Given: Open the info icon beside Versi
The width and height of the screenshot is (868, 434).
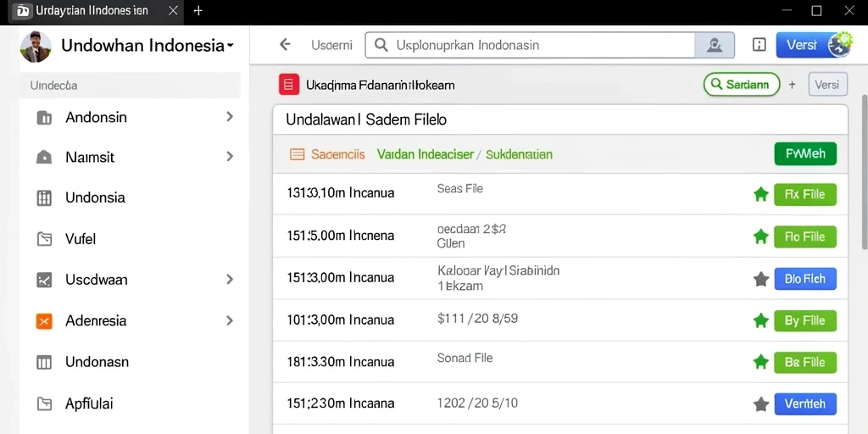Looking at the screenshot, I should tap(759, 45).
